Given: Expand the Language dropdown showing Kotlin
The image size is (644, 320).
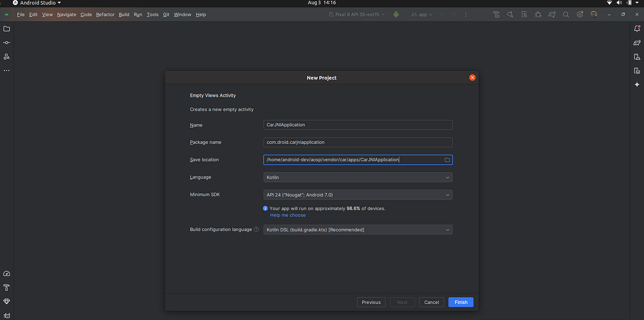Looking at the screenshot, I should (358, 177).
